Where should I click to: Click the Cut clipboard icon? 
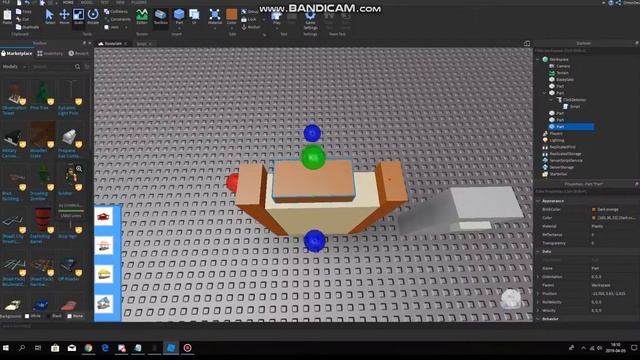point(22,19)
